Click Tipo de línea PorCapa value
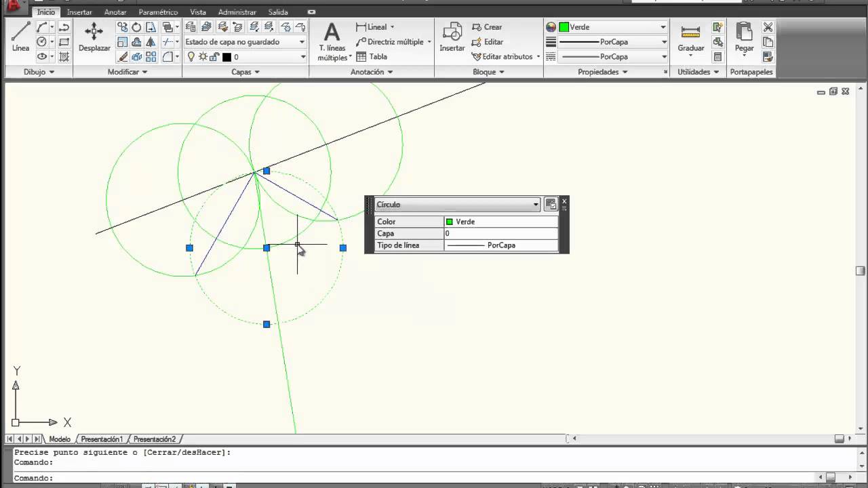 [500, 245]
